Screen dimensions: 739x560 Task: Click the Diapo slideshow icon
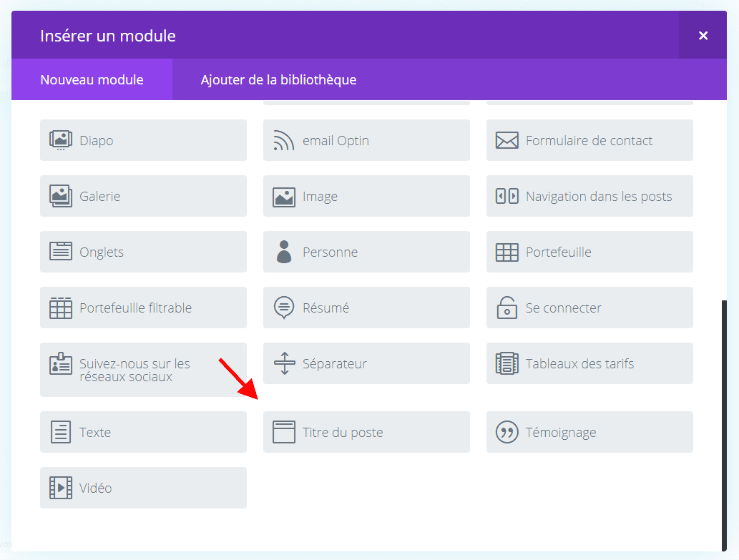[x=61, y=140]
